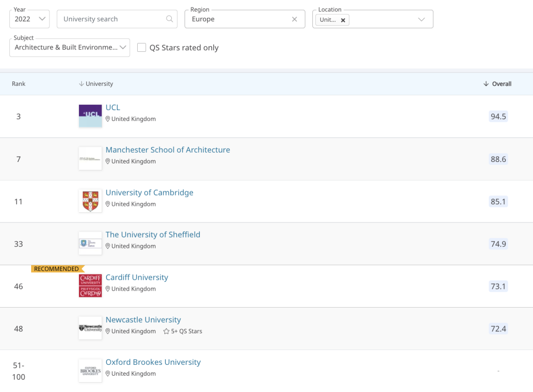Click the UCL logo thumbnail
Image resolution: width=533 pixels, height=392 pixels.
click(x=90, y=116)
